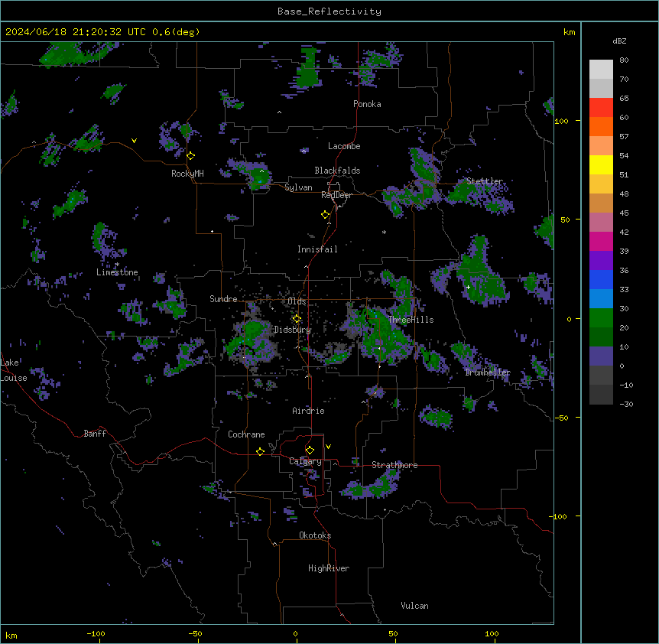
Task: Click the Vulcan label
Action: coord(415,606)
